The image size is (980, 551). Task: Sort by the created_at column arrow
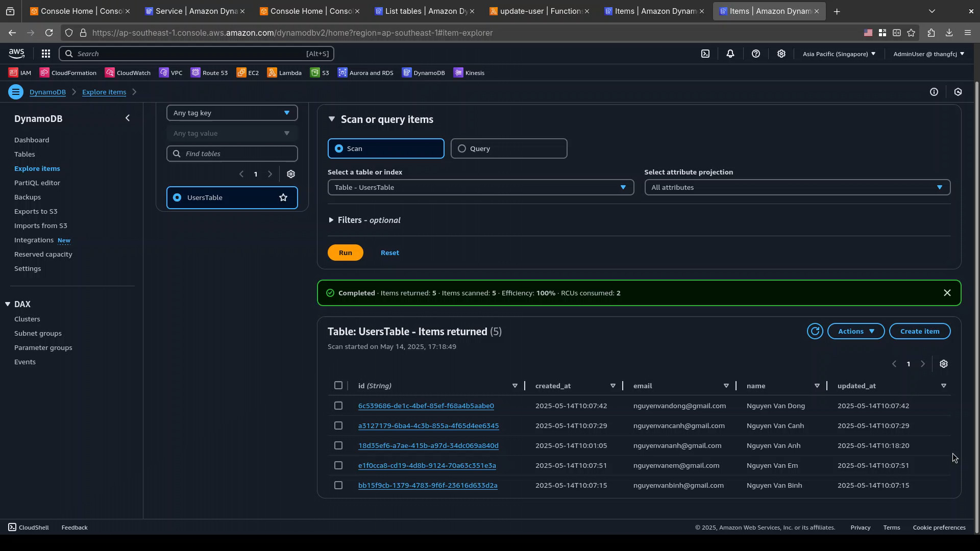[613, 386]
